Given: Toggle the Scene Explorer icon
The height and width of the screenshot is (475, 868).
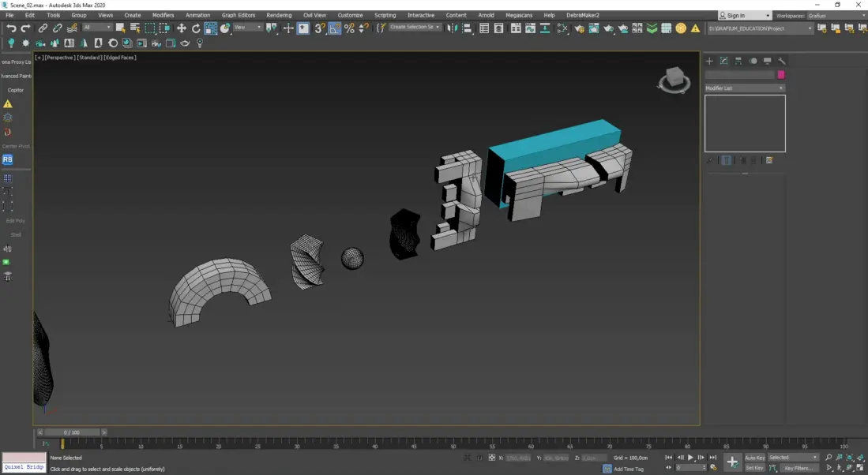Looking at the screenshot, I should point(484,28).
